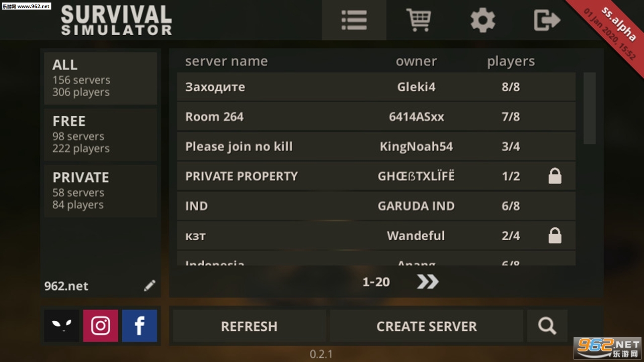Click lock icon on PRIVATE PROPERTY server
644x362 pixels.
[x=555, y=176]
